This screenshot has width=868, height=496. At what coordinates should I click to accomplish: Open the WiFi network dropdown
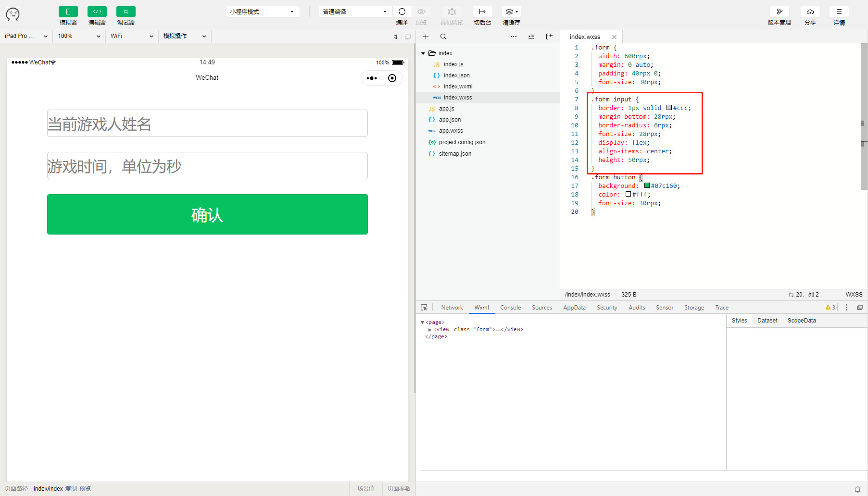coord(131,36)
